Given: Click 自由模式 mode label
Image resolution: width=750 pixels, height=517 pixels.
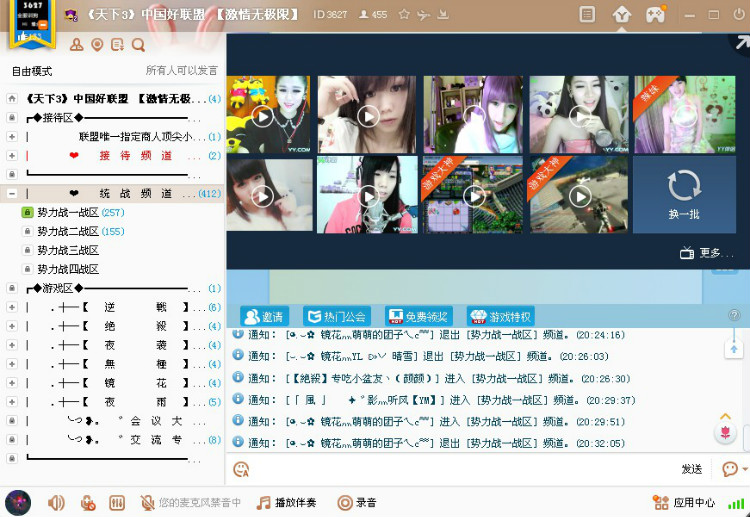Looking at the screenshot, I should (x=32, y=71).
